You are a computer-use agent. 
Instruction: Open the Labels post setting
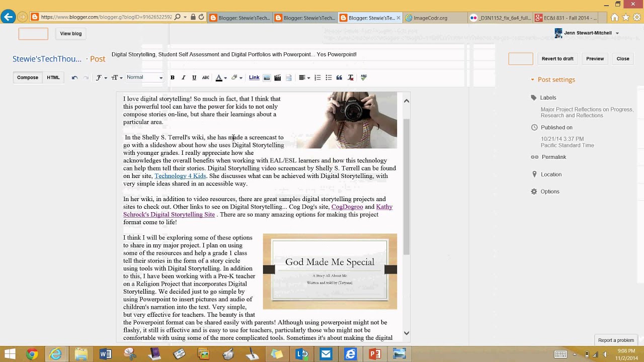(x=548, y=98)
